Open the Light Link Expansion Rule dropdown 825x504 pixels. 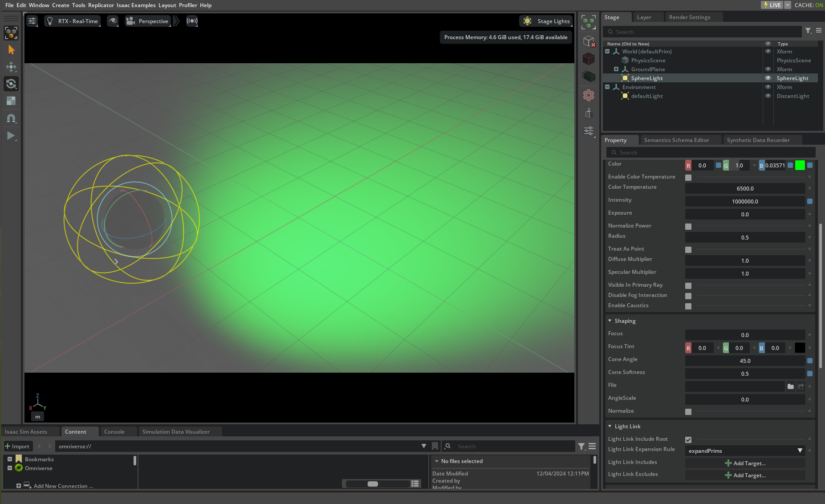pos(744,451)
